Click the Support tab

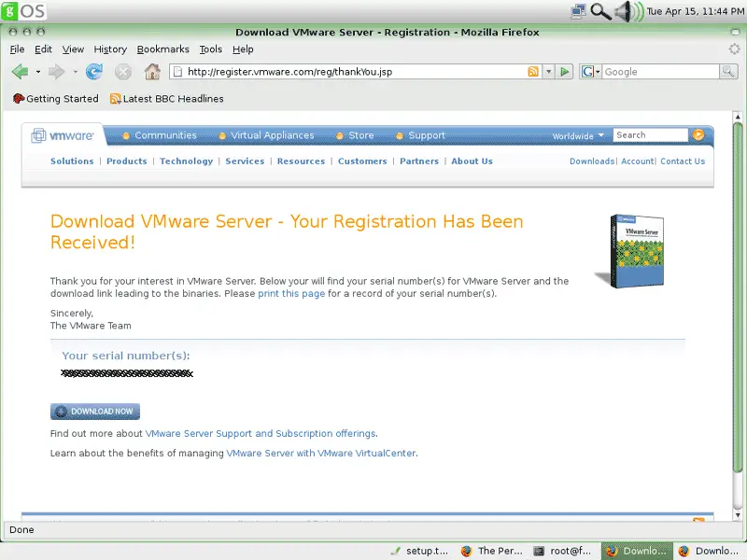(421, 135)
